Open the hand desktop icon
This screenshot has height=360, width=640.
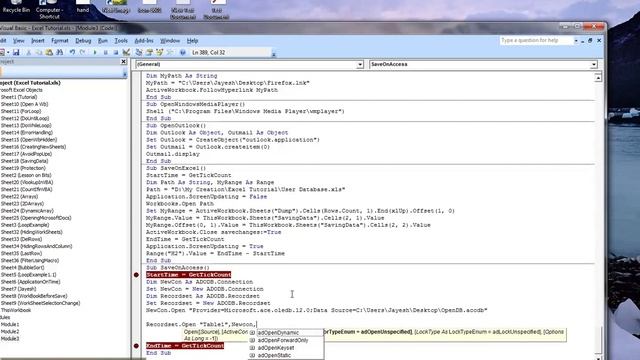coord(83,7)
